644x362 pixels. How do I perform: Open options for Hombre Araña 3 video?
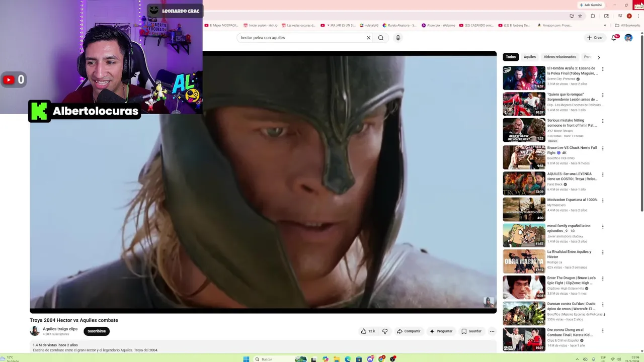coord(602,69)
